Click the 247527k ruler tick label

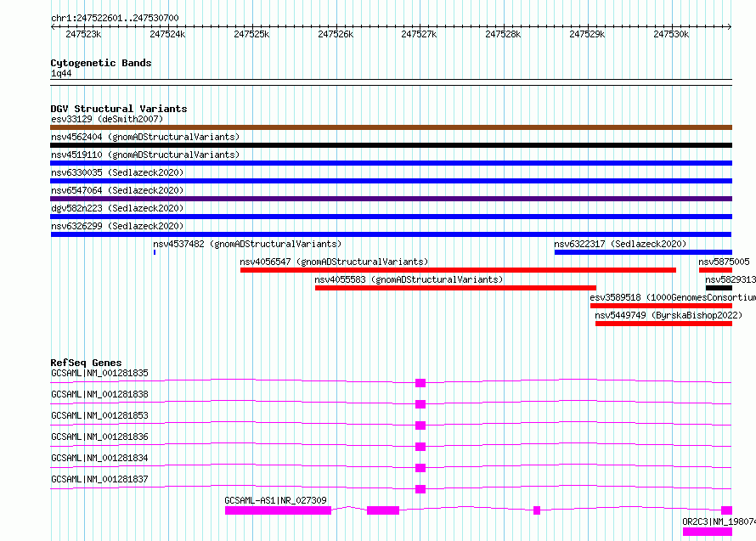pos(419,34)
